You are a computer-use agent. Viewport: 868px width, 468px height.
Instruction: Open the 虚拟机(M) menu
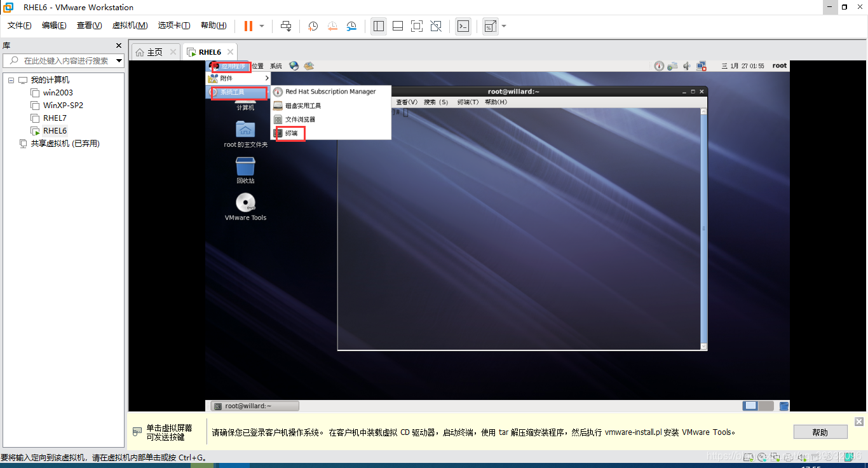click(x=130, y=25)
